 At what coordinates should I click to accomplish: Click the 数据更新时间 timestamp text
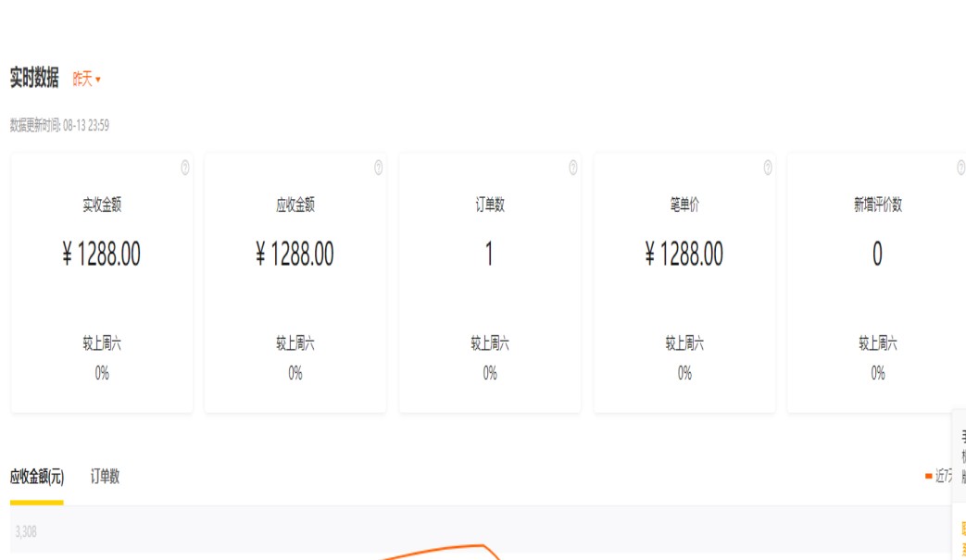(x=59, y=126)
